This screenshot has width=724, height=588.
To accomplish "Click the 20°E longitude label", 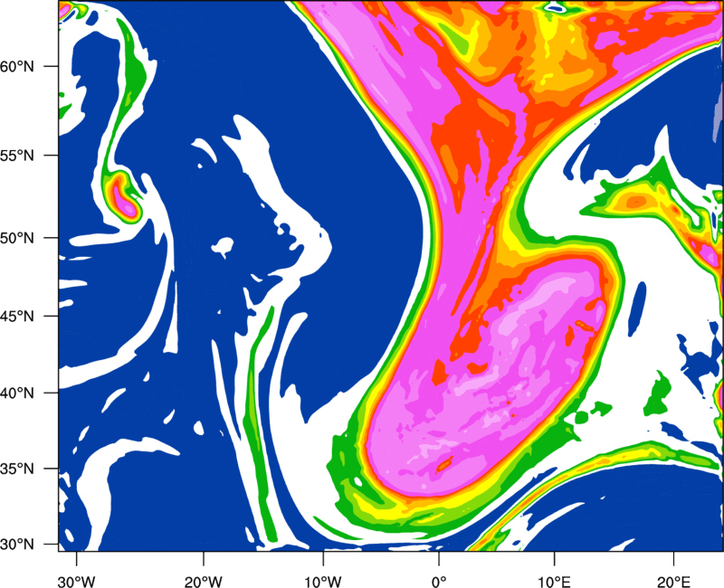I will 673,582.
